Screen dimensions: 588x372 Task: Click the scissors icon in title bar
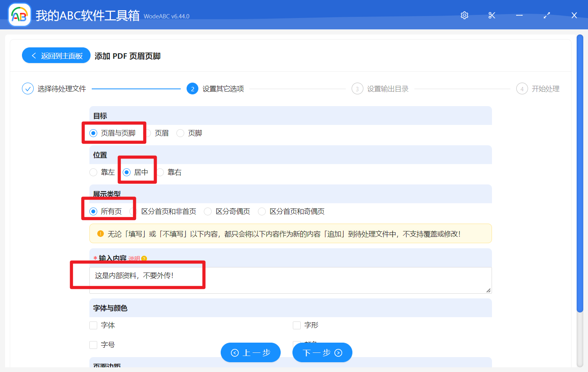(x=492, y=15)
